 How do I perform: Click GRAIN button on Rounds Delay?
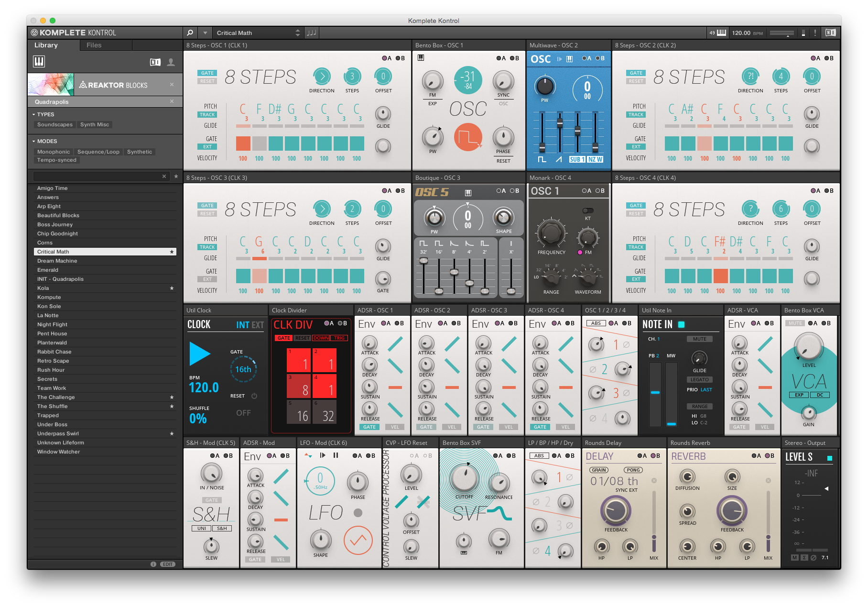pos(599,470)
